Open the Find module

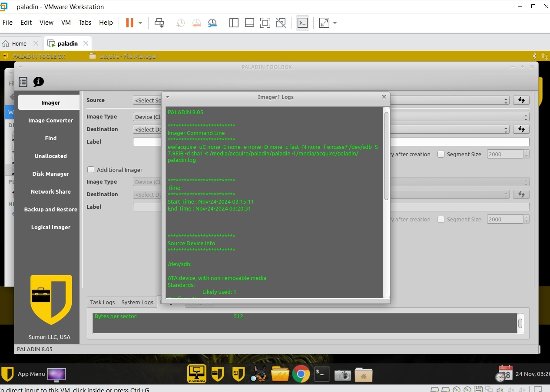pos(50,138)
